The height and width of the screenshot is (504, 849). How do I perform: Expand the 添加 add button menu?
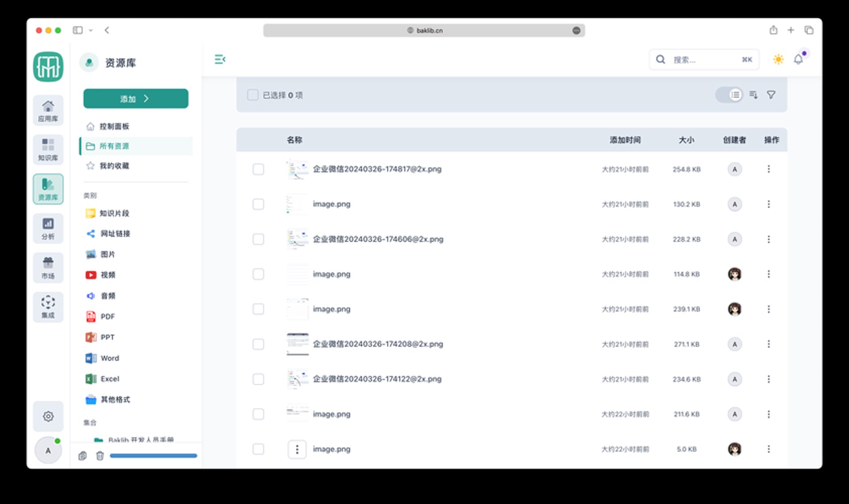(136, 99)
